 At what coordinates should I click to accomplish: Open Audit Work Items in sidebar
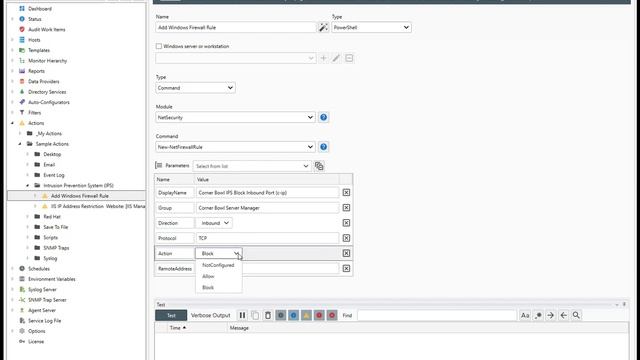47,29
